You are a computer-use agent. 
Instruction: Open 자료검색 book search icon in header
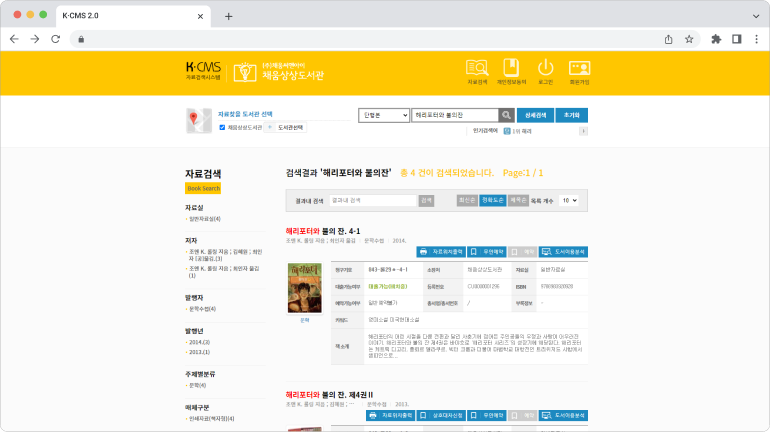[x=477, y=72]
